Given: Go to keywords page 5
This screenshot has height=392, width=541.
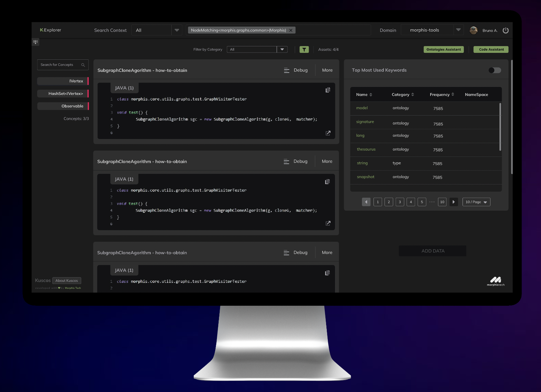Looking at the screenshot, I should 422,202.
